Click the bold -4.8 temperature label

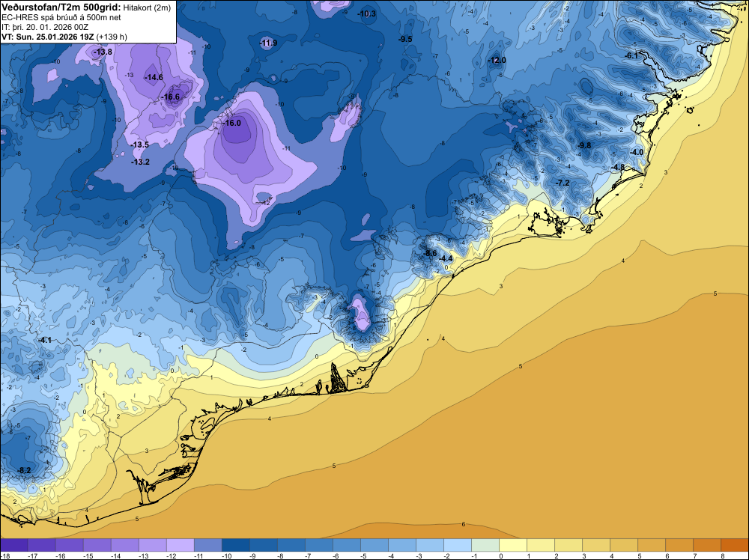coord(618,167)
